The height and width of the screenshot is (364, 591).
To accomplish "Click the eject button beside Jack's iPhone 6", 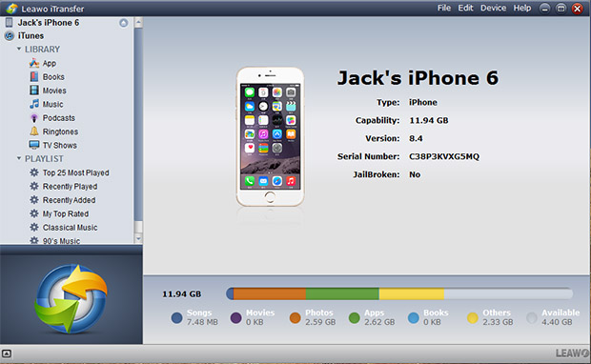I will (x=124, y=23).
